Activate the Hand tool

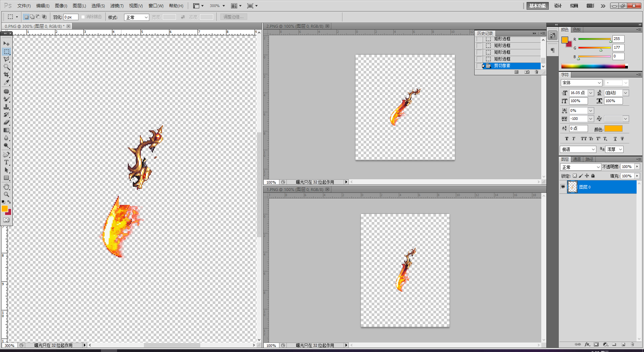6,187
